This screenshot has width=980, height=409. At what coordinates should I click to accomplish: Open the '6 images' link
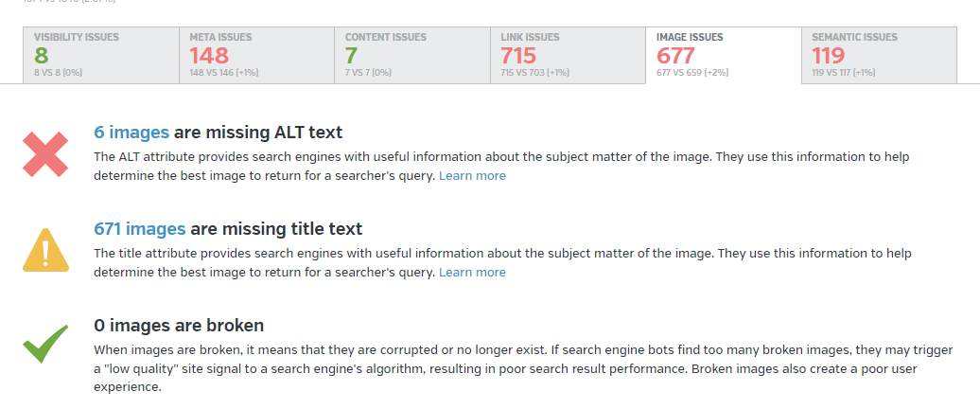(131, 133)
